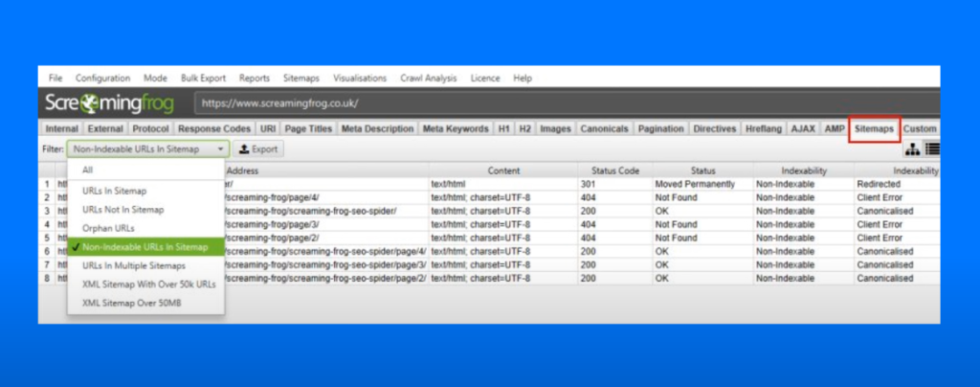Switch to the AMP tab
The height and width of the screenshot is (387, 980).
click(x=835, y=128)
